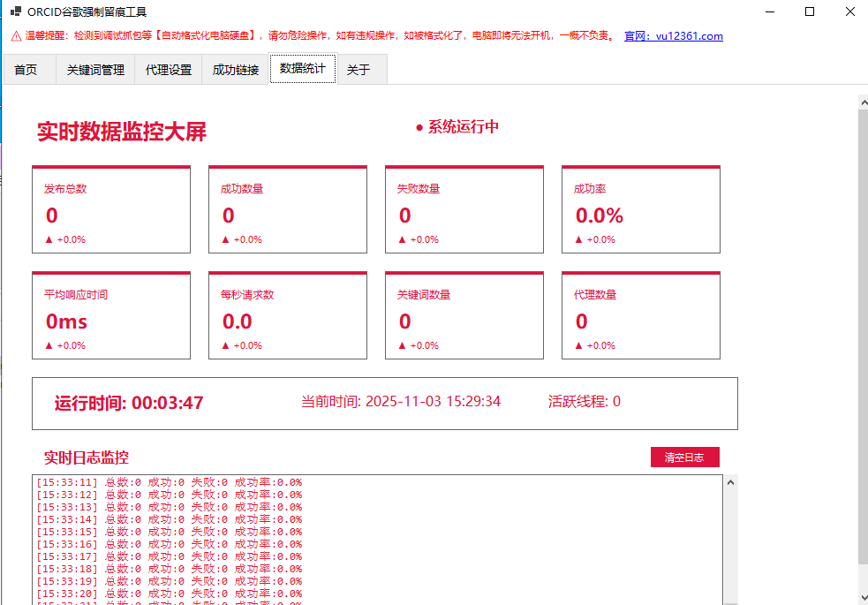Click the 平均响应时间 statistics card
868x605 pixels.
111,316
